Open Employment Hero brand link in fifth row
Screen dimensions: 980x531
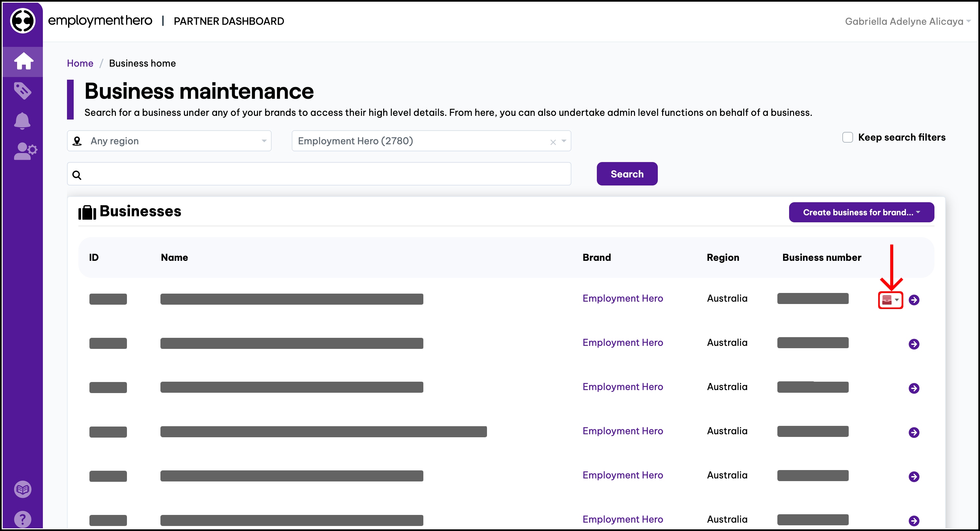click(x=623, y=475)
